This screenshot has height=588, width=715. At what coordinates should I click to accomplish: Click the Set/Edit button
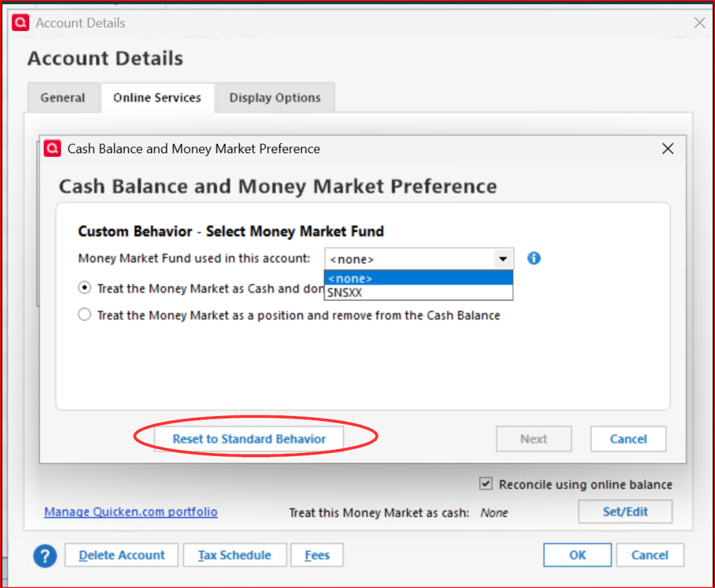[x=625, y=512]
